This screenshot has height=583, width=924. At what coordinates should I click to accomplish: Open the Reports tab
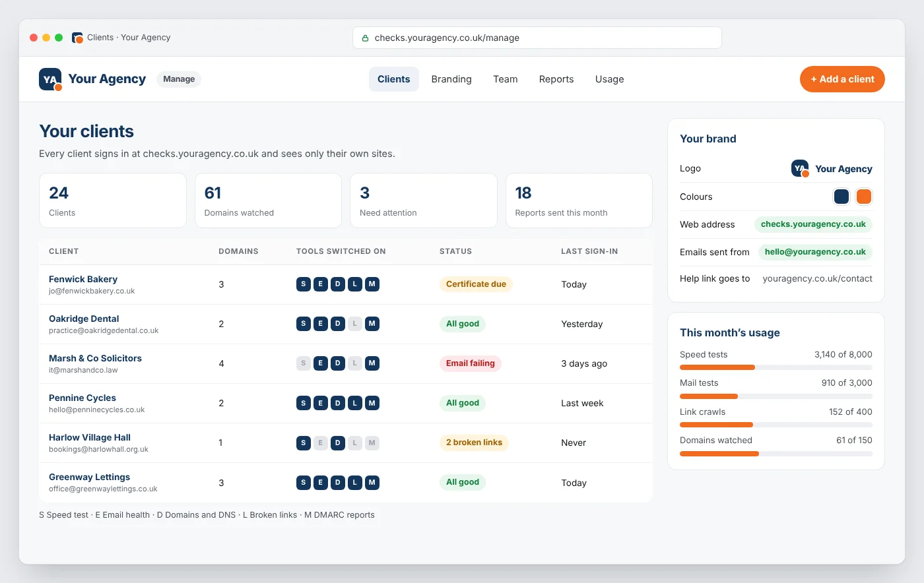coord(556,79)
